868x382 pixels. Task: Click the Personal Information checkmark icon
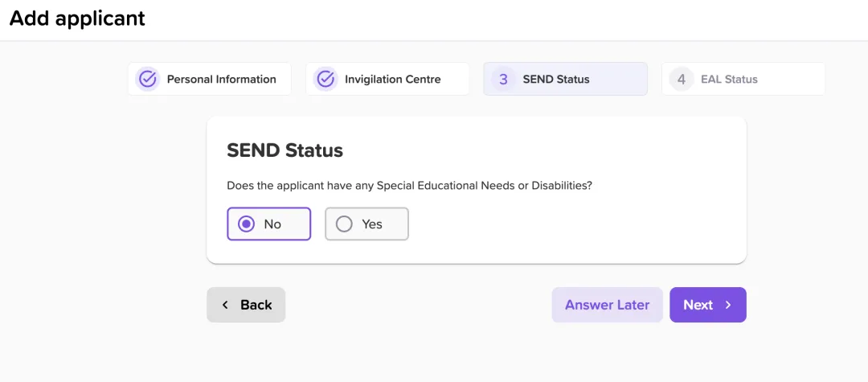[148, 79]
